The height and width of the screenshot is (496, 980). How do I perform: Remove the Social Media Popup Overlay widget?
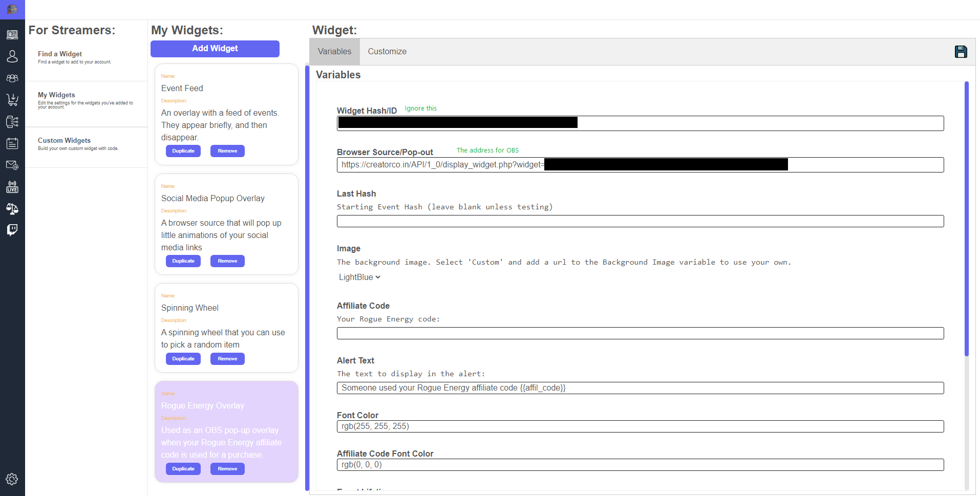click(x=227, y=261)
